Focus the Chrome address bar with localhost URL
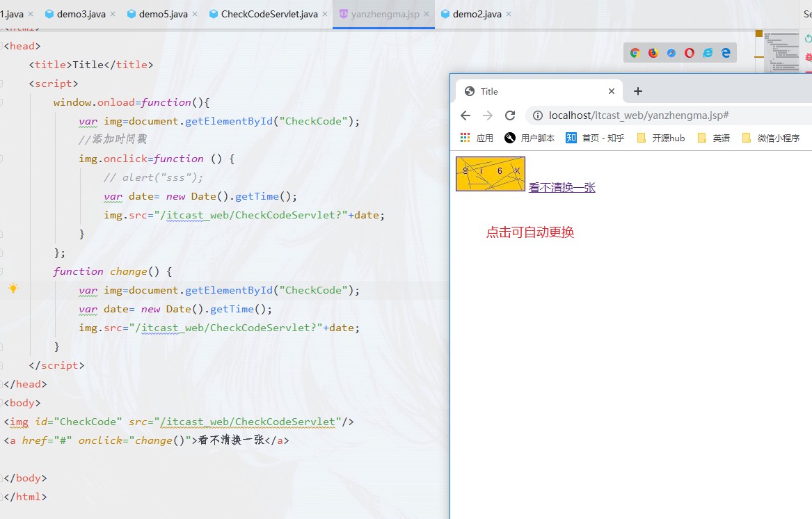The height and width of the screenshot is (519, 812). (x=668, y=115)
